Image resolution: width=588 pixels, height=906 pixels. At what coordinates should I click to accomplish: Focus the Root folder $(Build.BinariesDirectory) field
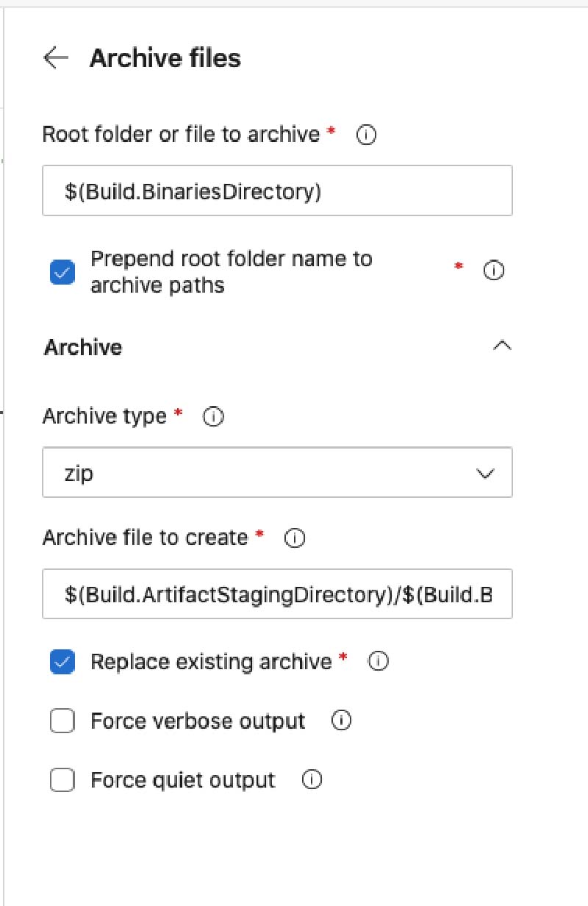(277, 191)
